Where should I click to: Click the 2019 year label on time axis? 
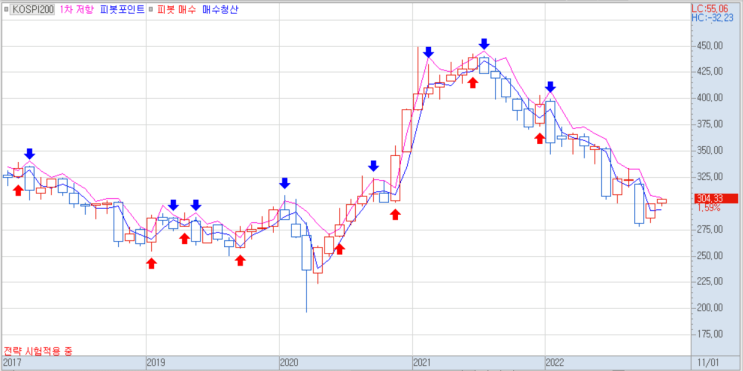point(156,363)
